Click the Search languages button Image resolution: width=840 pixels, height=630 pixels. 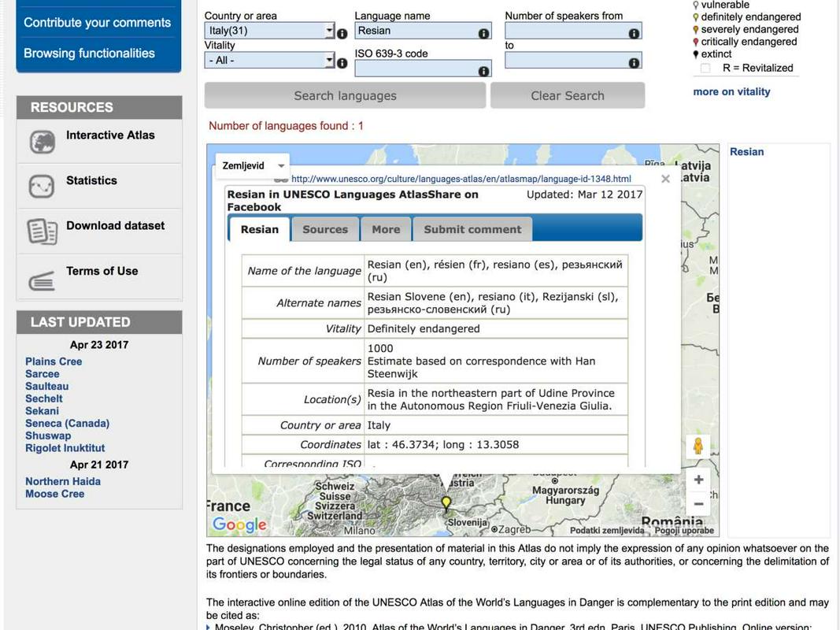[345, 96]
